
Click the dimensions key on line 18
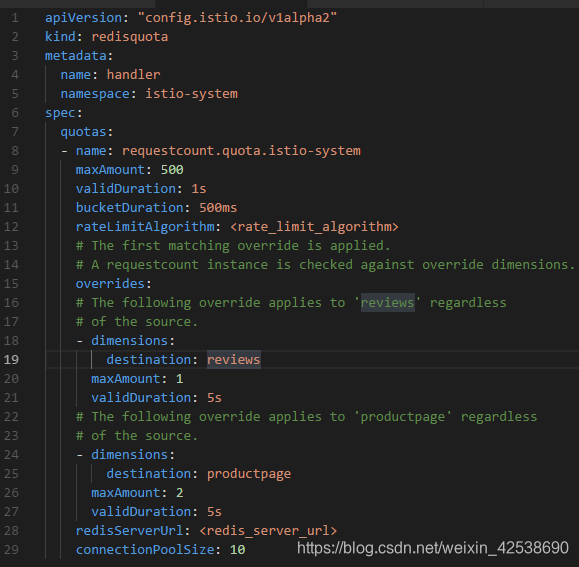[129, 341]
